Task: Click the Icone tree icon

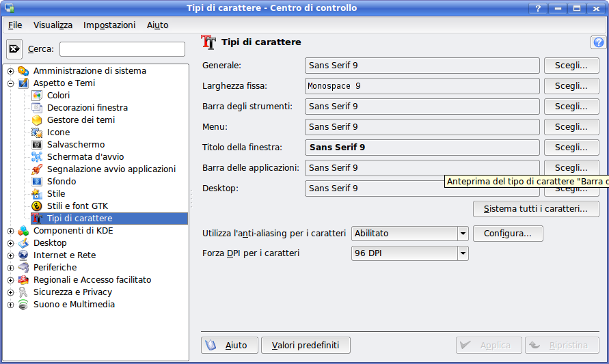Action: point(37,132)
